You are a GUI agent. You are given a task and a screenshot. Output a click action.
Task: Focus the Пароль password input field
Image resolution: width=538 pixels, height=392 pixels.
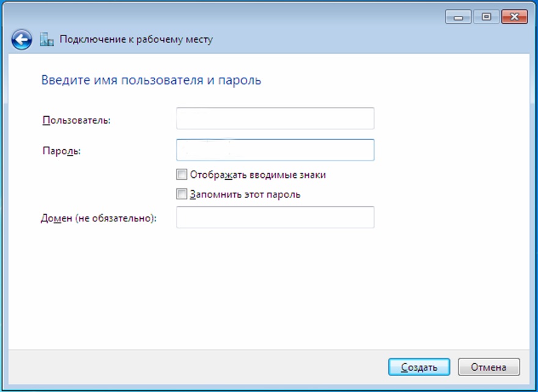pyautogui.click(x=275, y=150)
